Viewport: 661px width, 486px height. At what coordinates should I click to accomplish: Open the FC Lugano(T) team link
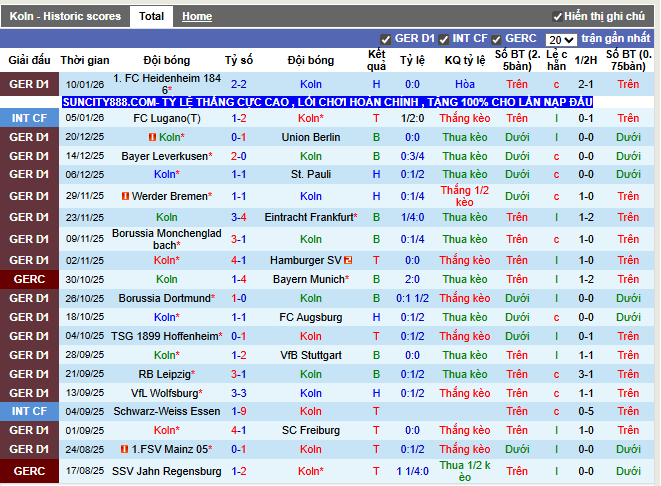[x=167, y=118]
